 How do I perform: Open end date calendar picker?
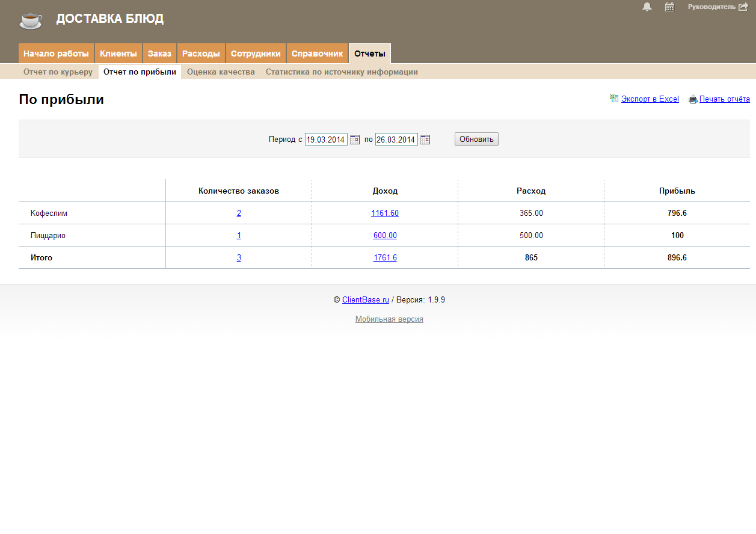coord(425,140)
